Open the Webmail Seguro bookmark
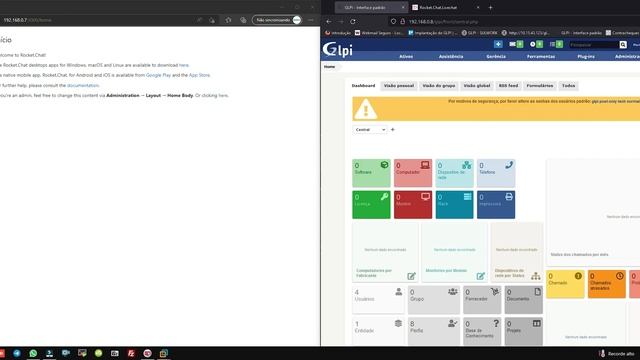Screen dimensions: 640x360 point(379,33)
